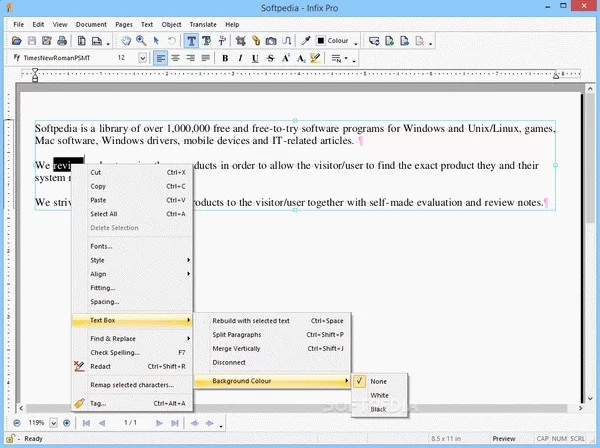This screenshot has height=448, width=600.
Task: Enable align left paragraph button
Action: click(x=160, y=58)
